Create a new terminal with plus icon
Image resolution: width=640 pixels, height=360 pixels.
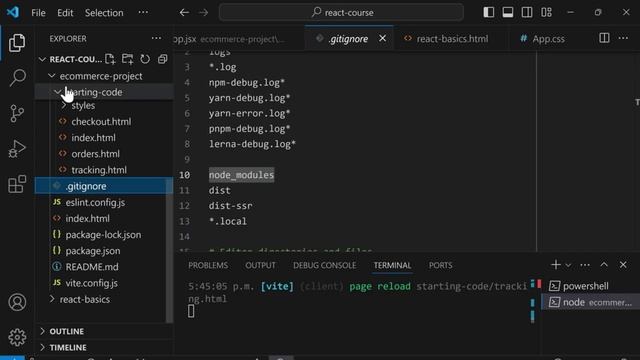[555, 265]
